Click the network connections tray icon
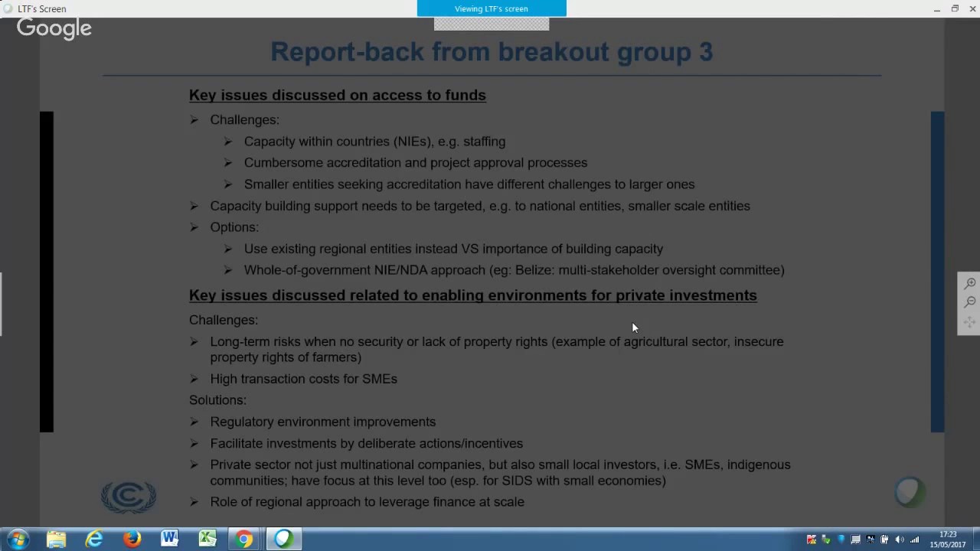The image size is (980, 551). [871, 540]
